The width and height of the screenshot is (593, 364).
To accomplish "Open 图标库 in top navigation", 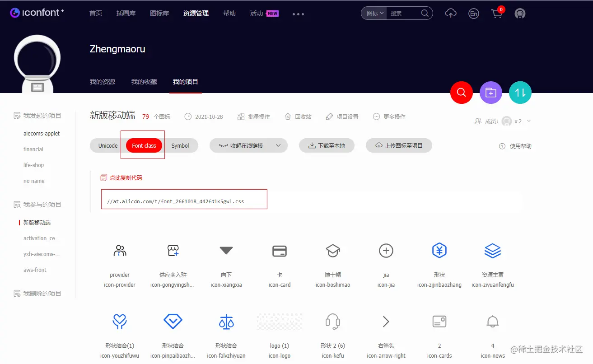I will [x=159, y=13].
